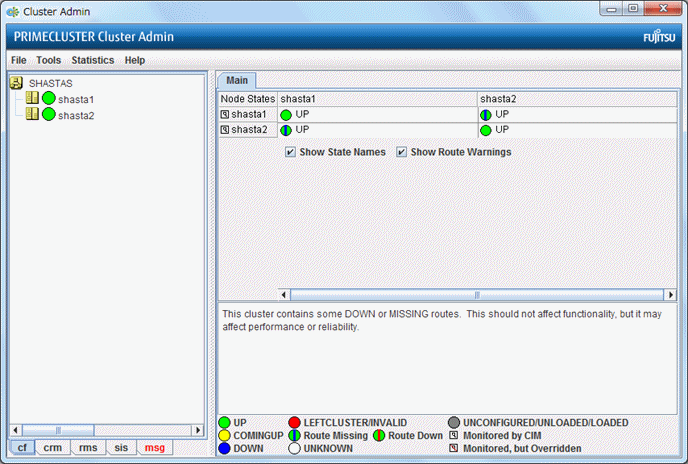688x464 pixels.
Task: Select shasta2 node in the tree
Action: pos(76,115)
